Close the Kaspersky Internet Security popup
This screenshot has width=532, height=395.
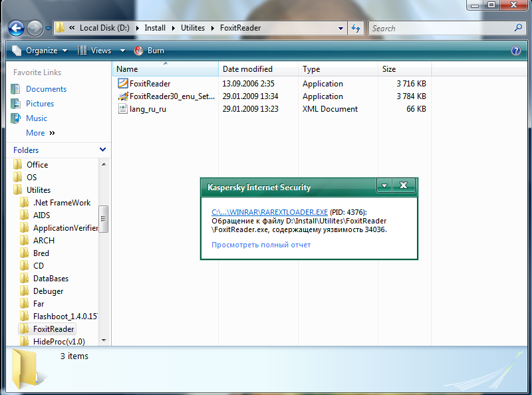pos(404,186)
